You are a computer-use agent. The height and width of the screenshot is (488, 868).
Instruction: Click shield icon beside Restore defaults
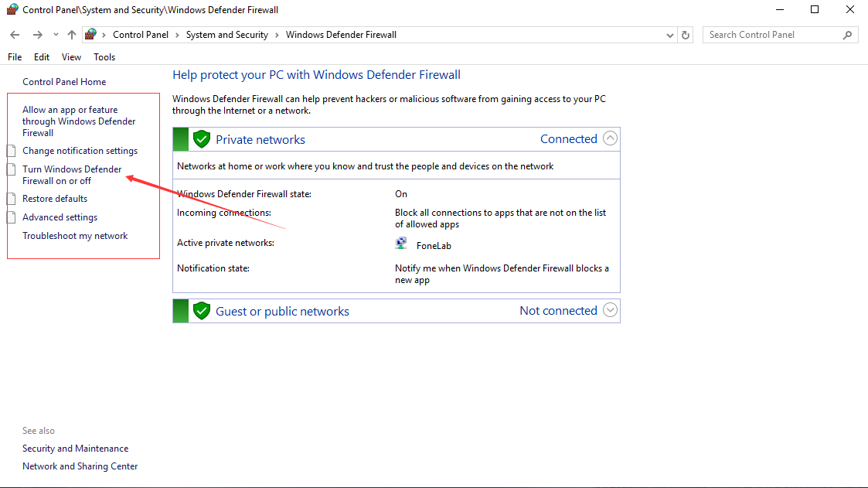click(11, 198)
